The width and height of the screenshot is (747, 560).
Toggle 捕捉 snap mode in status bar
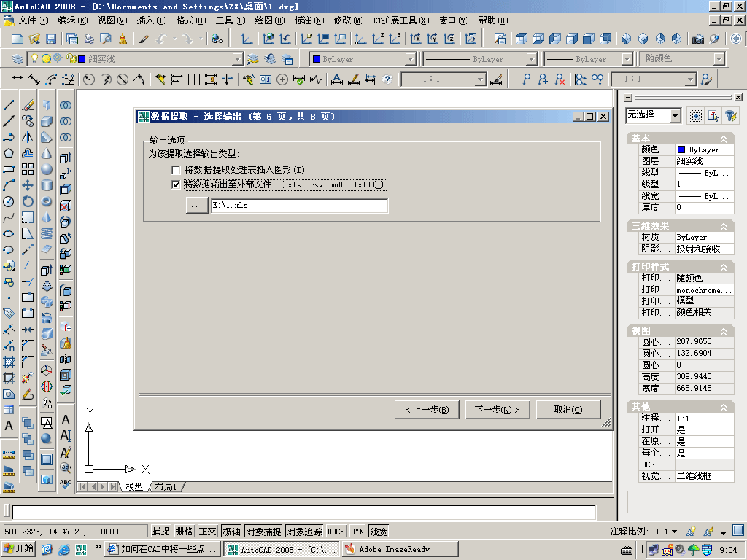pos(160,532)
